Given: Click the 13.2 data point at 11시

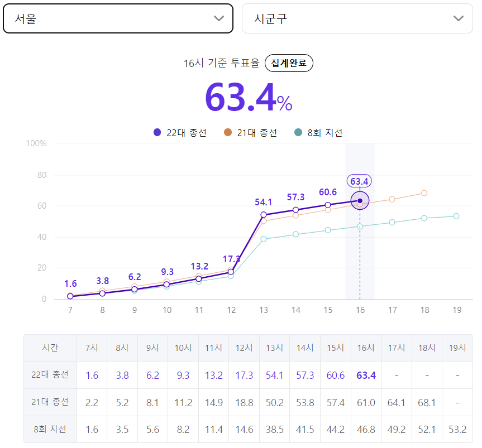Looking at the screenshot, I should 199,278.
